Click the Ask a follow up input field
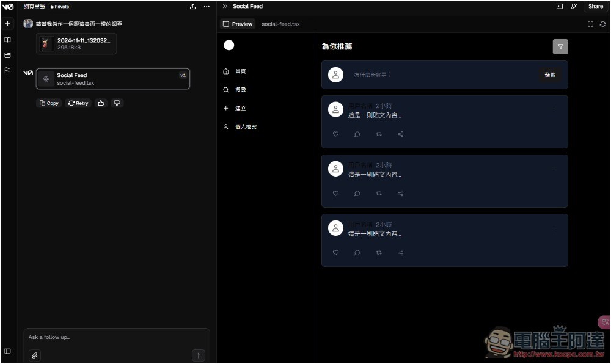This screenshot has width=611, height=364. pyautogui.click(x=116, y=337)
